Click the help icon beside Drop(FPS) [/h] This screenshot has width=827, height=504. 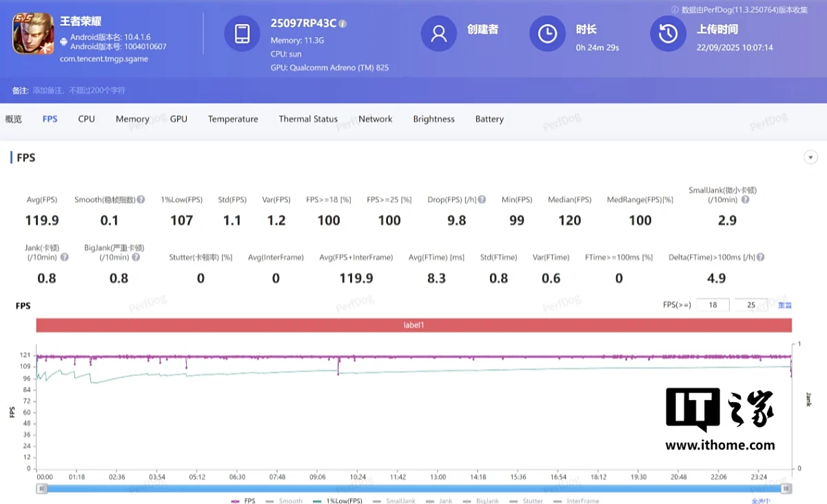[x=482, y=200]
